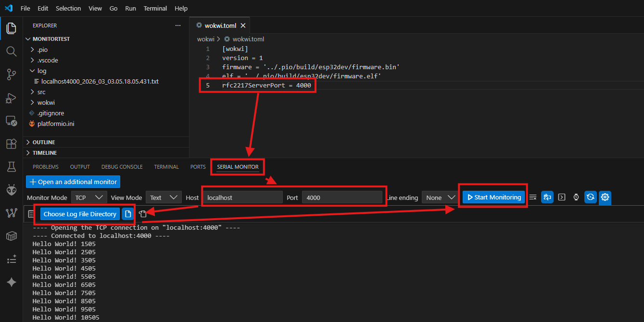
Task: Open the Extensions view icon
Action: pyautogui.click(x=11, y=144)
